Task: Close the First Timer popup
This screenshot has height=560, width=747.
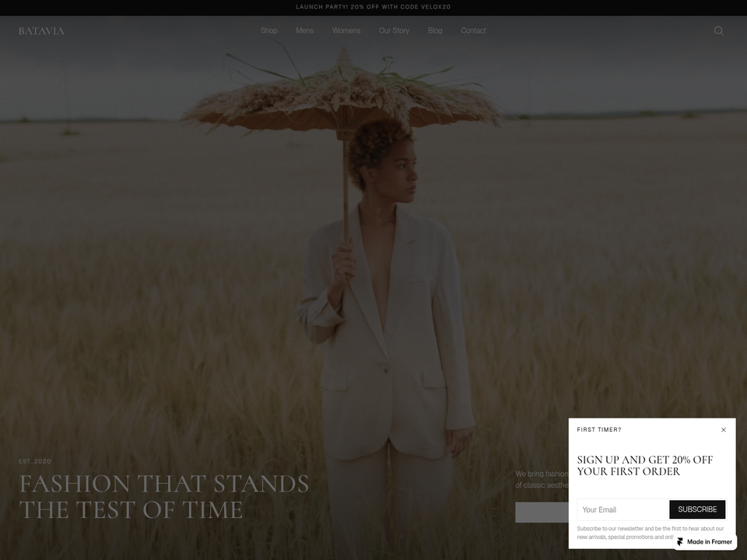Action: pyautogui.click(x=723, y=429)
